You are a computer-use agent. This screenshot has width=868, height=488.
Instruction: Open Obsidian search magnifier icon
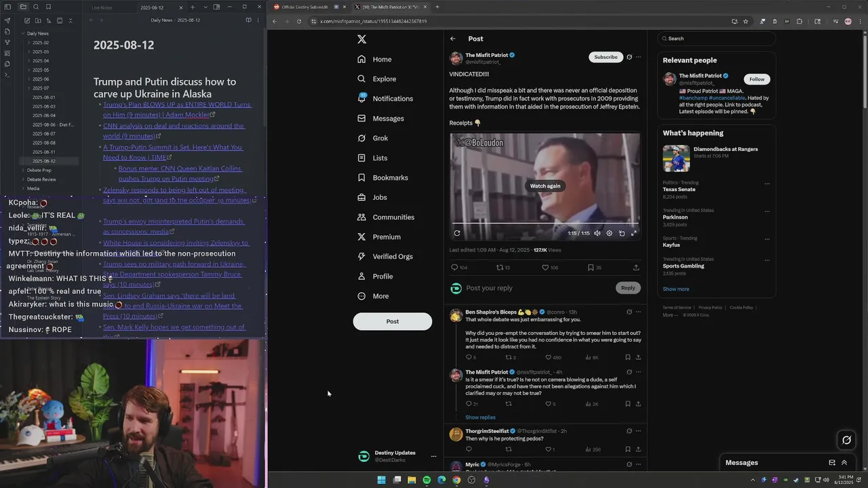coord(36,7)
